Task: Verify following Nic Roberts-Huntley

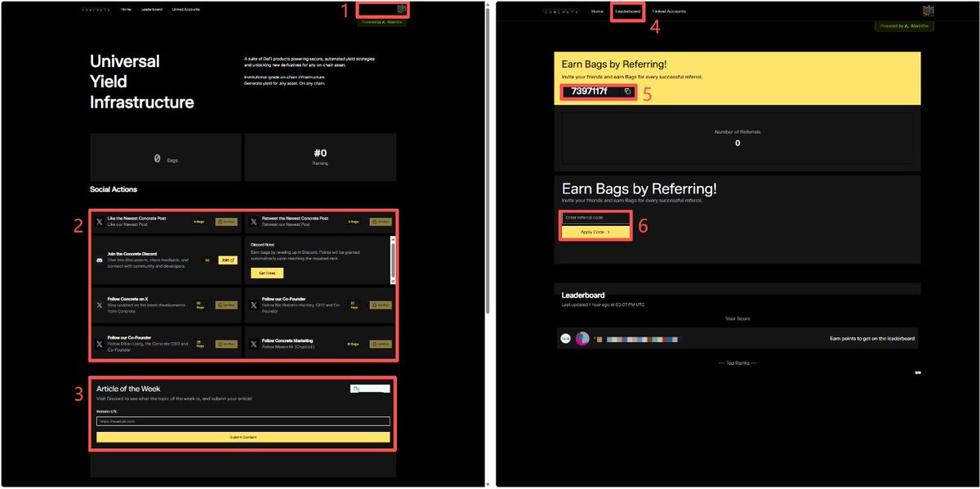Action: click(381, 305)
